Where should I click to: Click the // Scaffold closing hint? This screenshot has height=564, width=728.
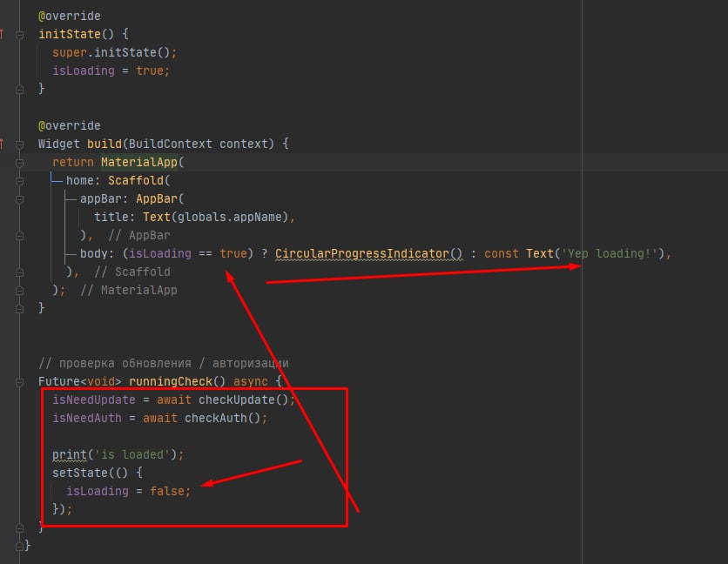click(x=131, y=272)
